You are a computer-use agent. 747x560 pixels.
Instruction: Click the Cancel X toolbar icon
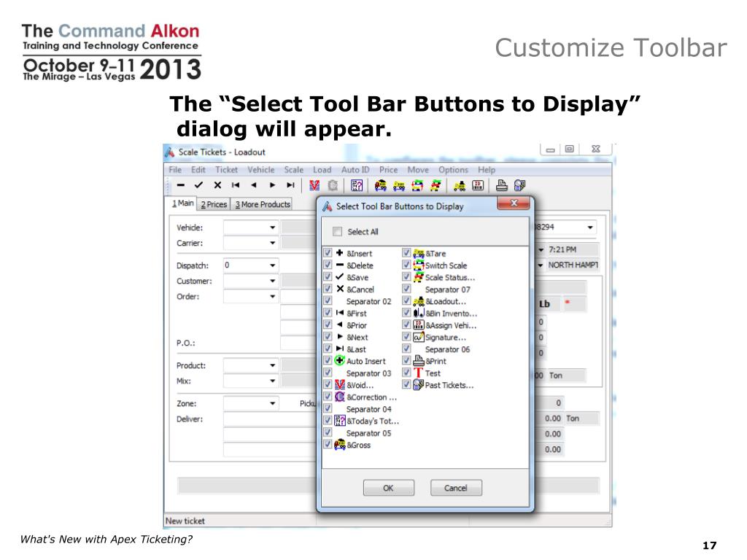[x=217, y=185]
